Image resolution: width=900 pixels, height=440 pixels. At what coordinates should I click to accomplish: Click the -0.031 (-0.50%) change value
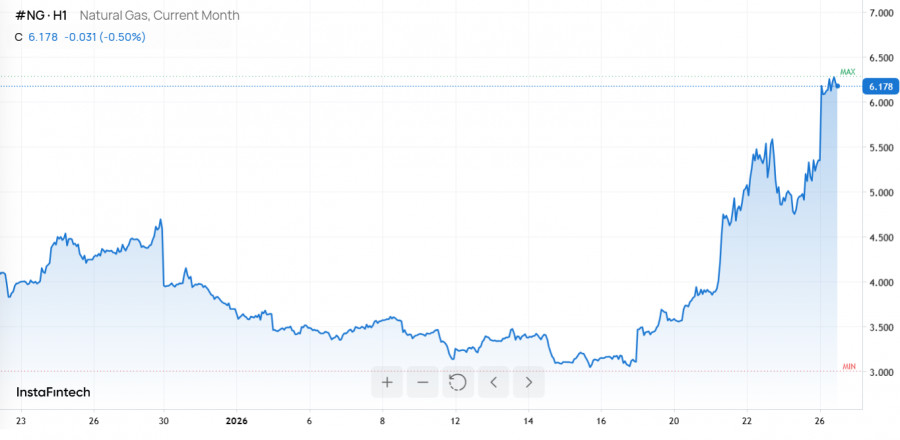coord(105,37)
